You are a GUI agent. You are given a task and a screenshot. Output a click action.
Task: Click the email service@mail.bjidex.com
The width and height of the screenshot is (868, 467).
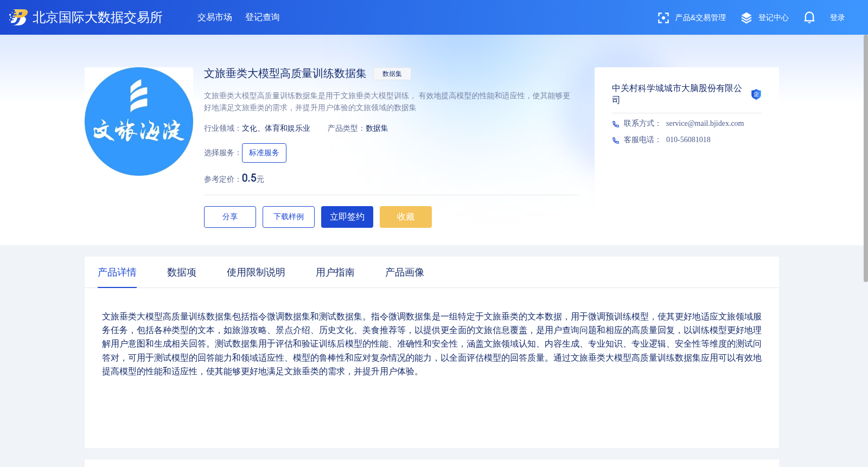point(705,124)
